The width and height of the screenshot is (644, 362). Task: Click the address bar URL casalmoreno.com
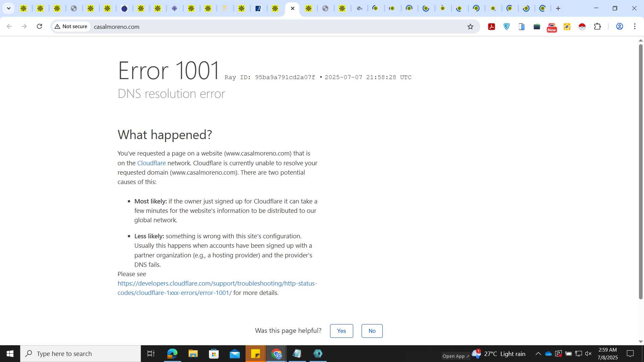coord(116,27)
